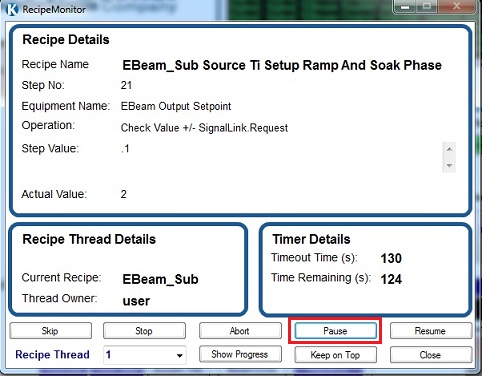Pause the recipe execution
Screen dimensions: 482x376
pyautogui.click(x=336, y=331)
